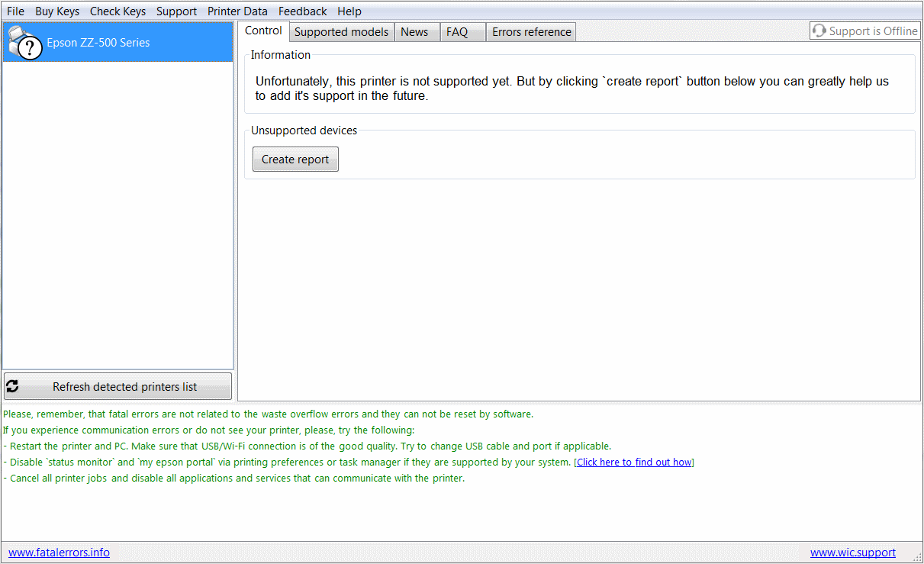
Task: Open the Check Keys menu
Action: (x=118, y=11)
